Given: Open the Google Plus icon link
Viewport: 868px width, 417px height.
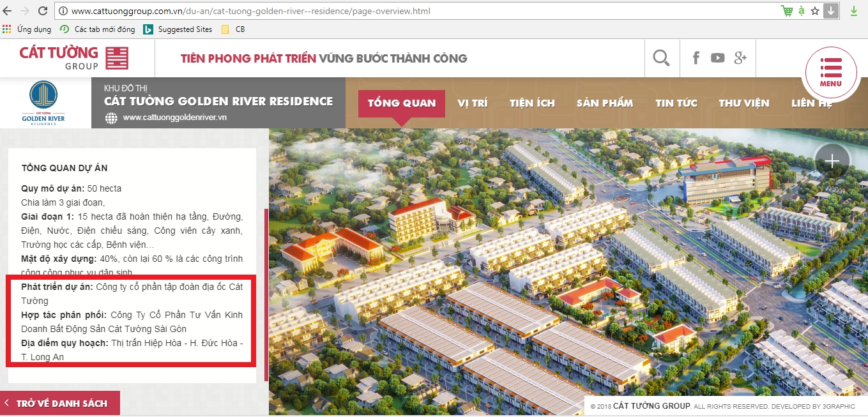Looking at the screenshot, I should [x=740, y=58].
